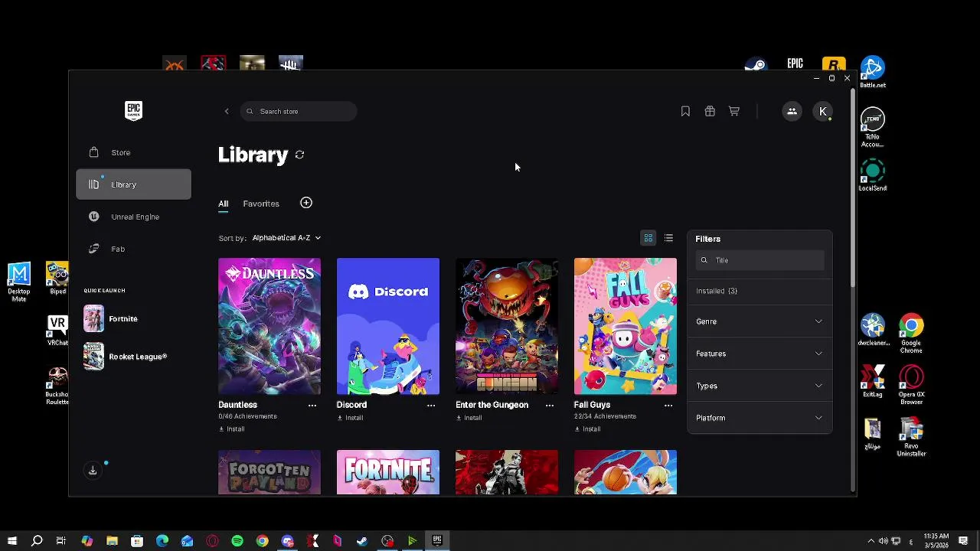Open the Dauntless cover thumbnail

pyautogui.click(x=269, y=326)
